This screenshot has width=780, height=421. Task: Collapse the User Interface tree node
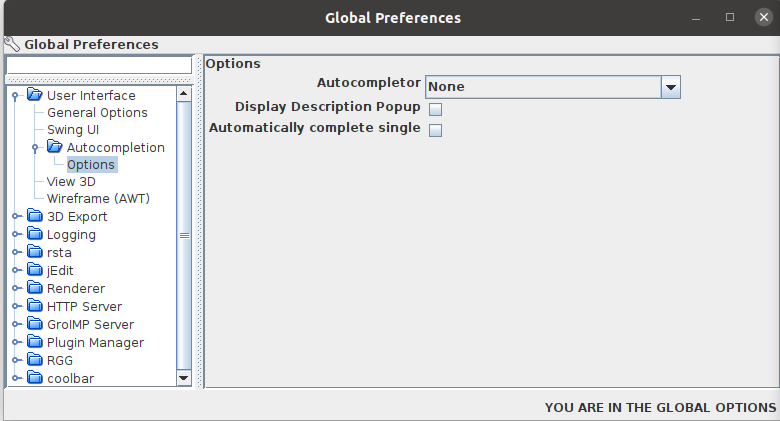tap(15, 96)
